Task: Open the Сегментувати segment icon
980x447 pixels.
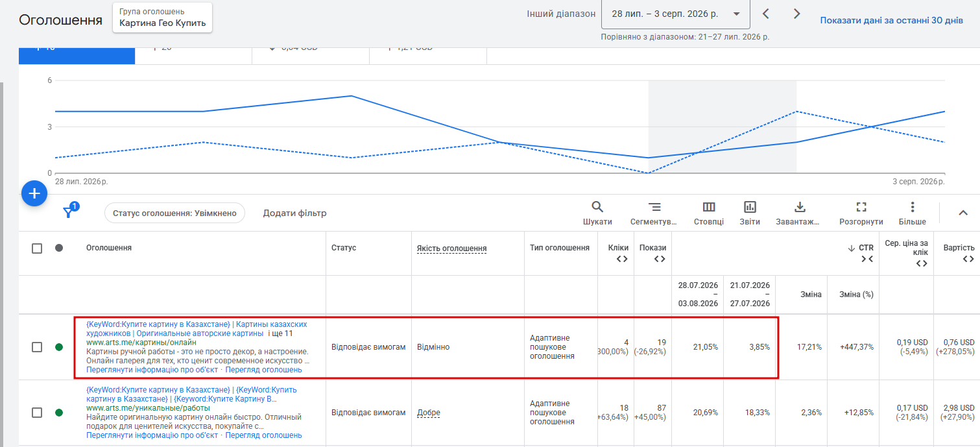Action: pos(654,207)
